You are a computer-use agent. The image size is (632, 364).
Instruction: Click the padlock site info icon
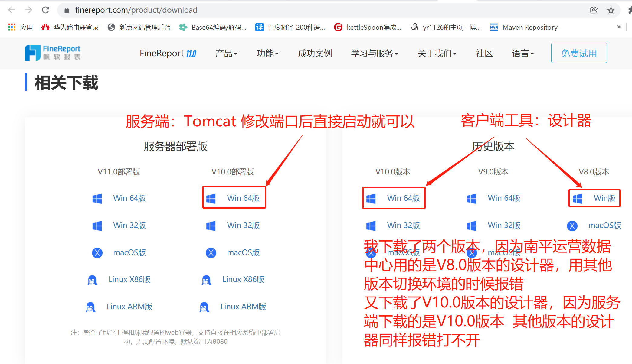67,10
